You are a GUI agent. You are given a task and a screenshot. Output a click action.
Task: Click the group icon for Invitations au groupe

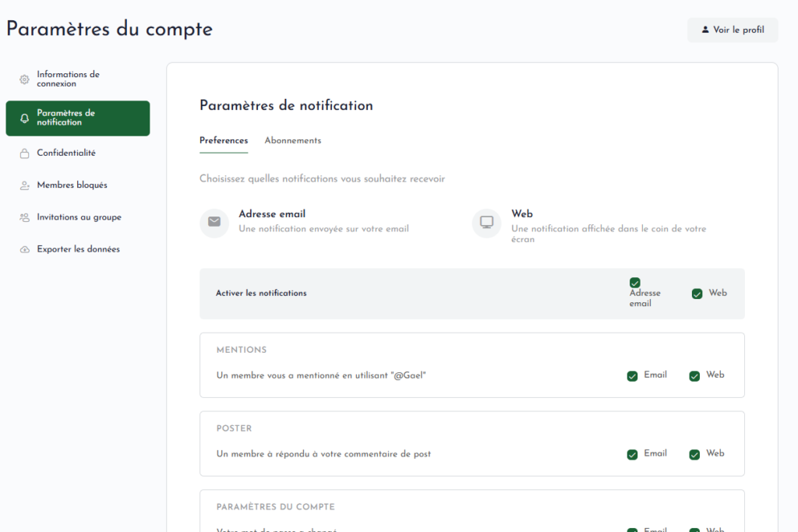coord(24,217)
